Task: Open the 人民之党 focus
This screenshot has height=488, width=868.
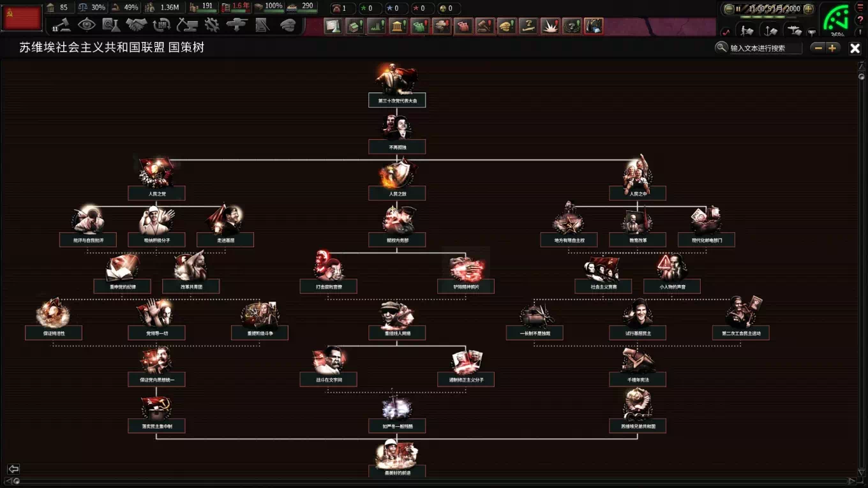Action: [x=156, y=193]
